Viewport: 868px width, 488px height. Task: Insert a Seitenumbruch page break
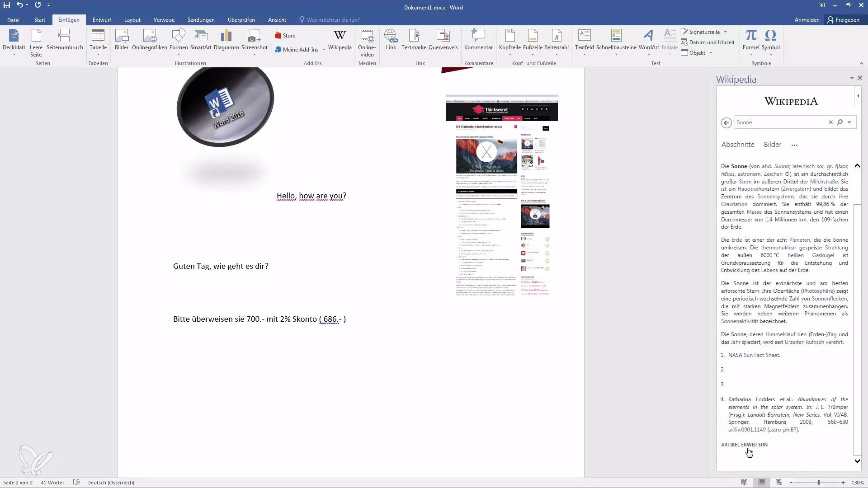pos(65,40)
